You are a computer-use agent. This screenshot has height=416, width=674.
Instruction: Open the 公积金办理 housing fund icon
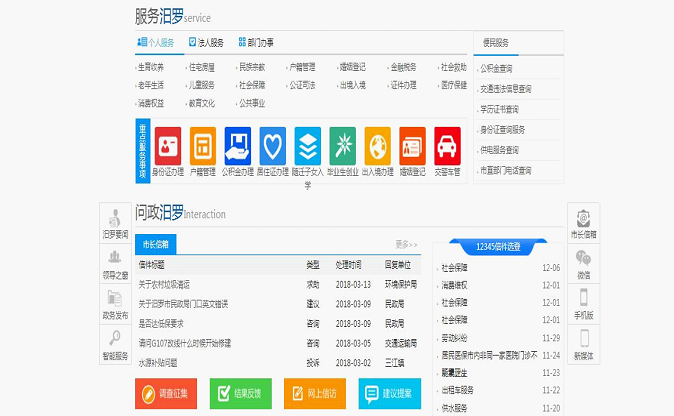coord(238,146)
